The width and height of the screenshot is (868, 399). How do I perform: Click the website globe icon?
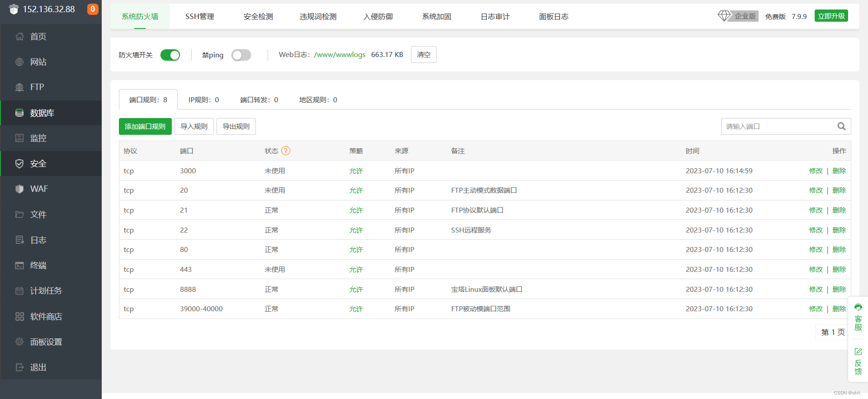[x=19, y=62]
